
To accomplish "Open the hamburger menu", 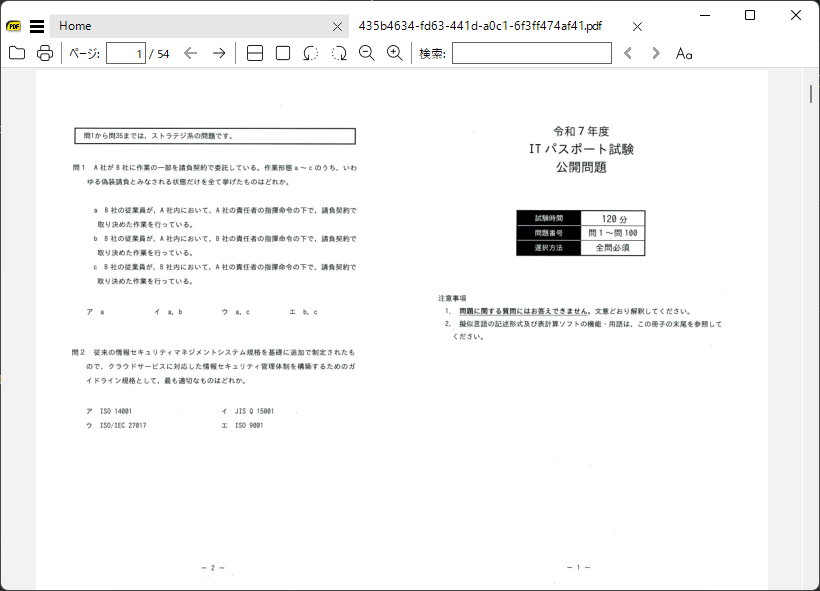I will (x=37, y=26).
